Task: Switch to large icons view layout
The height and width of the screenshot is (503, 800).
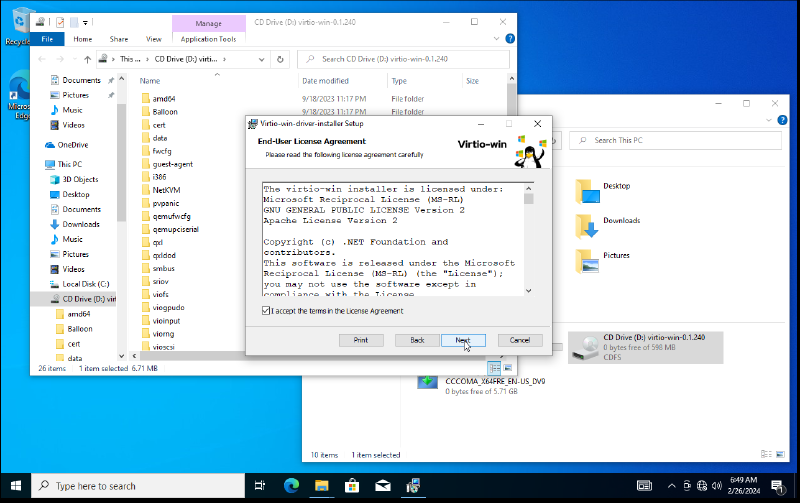Action: point(508,368)
